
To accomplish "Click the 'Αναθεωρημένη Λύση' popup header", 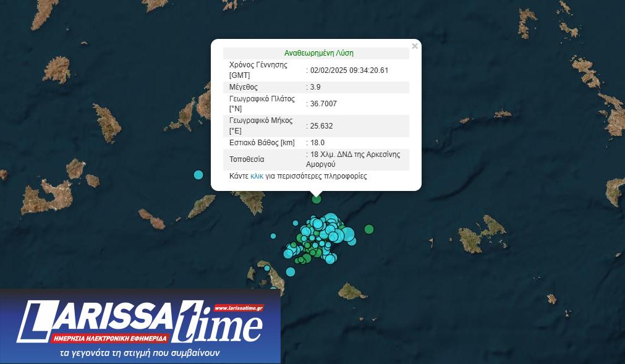I will [x=318, y=53].
